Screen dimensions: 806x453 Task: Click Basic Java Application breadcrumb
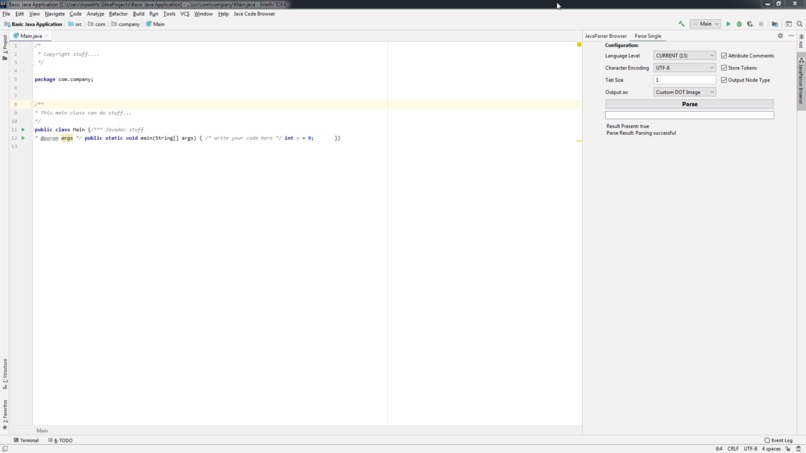(x=33, y=24)
